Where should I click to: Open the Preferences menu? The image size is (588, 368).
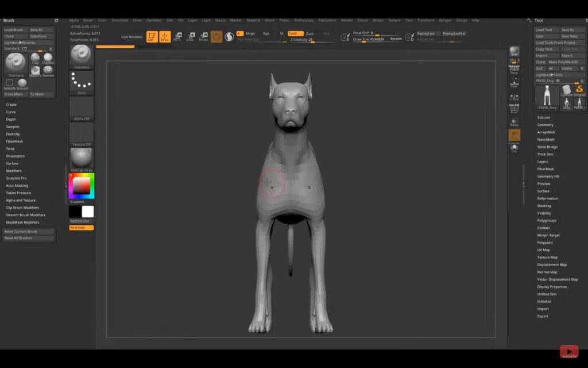coord(304,20)
